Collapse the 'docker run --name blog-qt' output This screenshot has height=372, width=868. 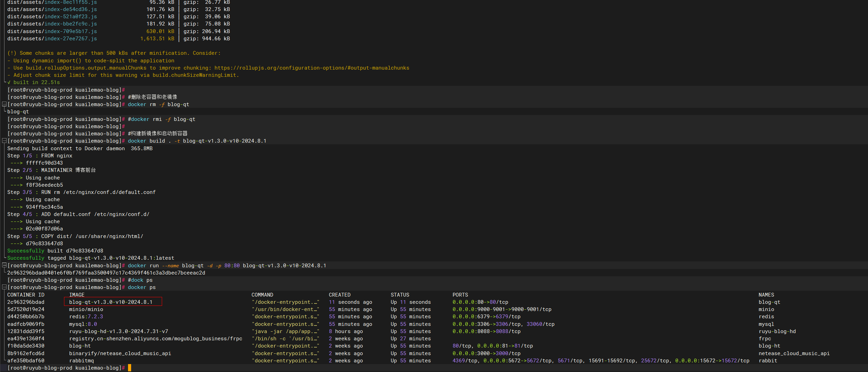point(4,265)
